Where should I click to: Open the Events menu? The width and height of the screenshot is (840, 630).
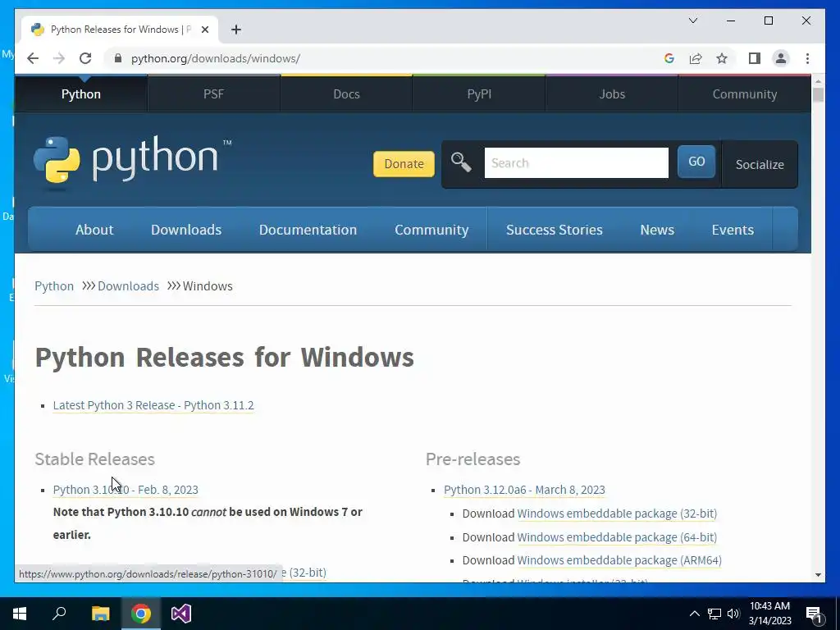pos(733,230)
